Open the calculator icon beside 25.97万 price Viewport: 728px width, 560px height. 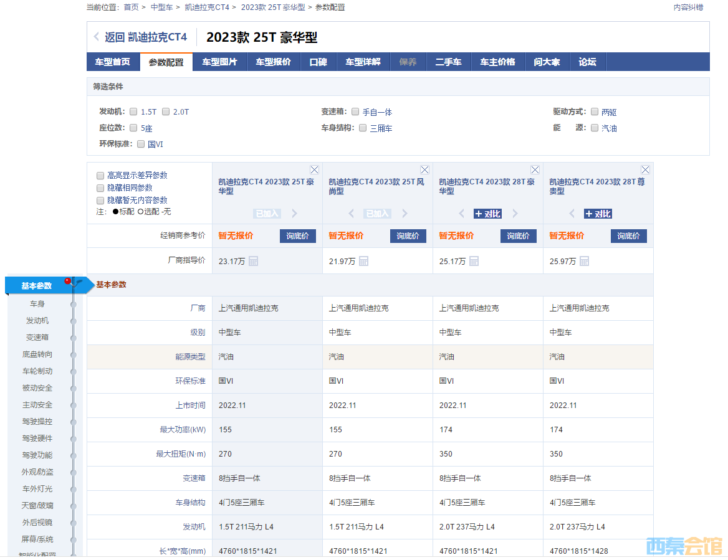tap(583, 261)
